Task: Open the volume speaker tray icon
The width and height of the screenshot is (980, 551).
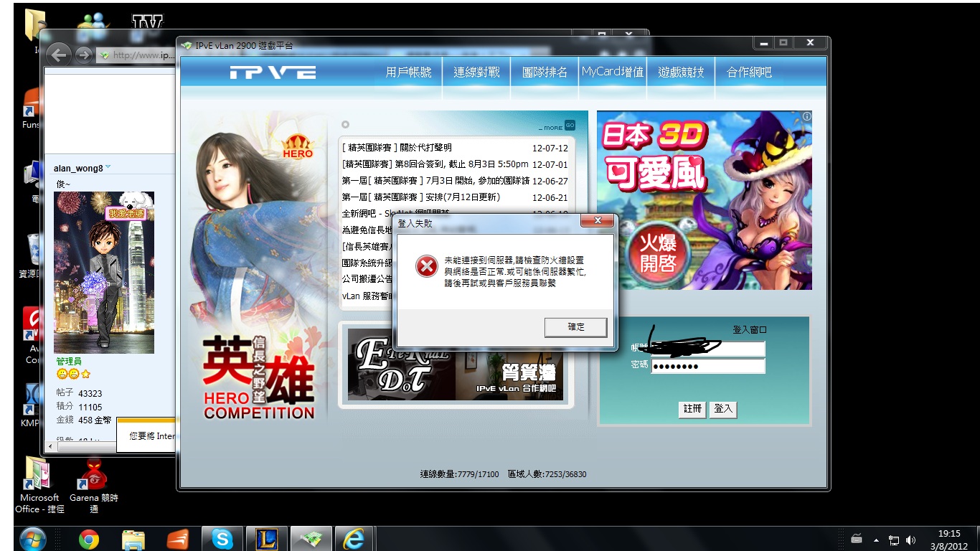Action: click(912, 540)
